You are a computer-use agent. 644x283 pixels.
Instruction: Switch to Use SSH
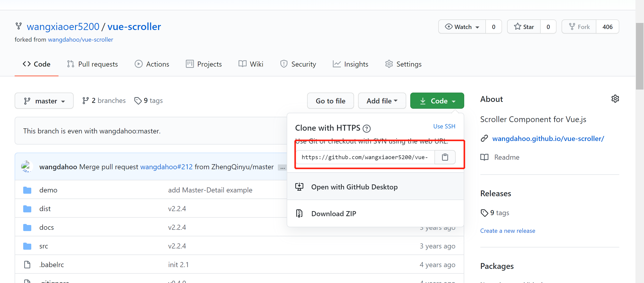(x=444, y=126)
